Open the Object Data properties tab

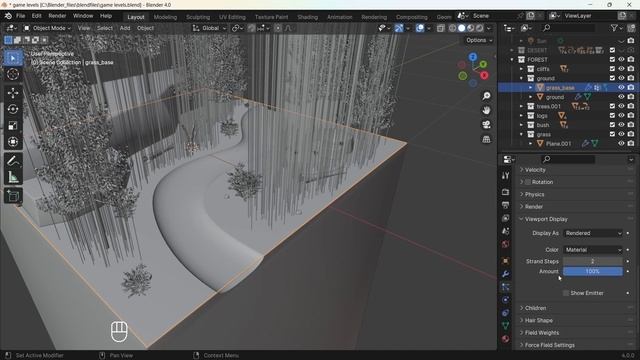click(x=505, y=326)
